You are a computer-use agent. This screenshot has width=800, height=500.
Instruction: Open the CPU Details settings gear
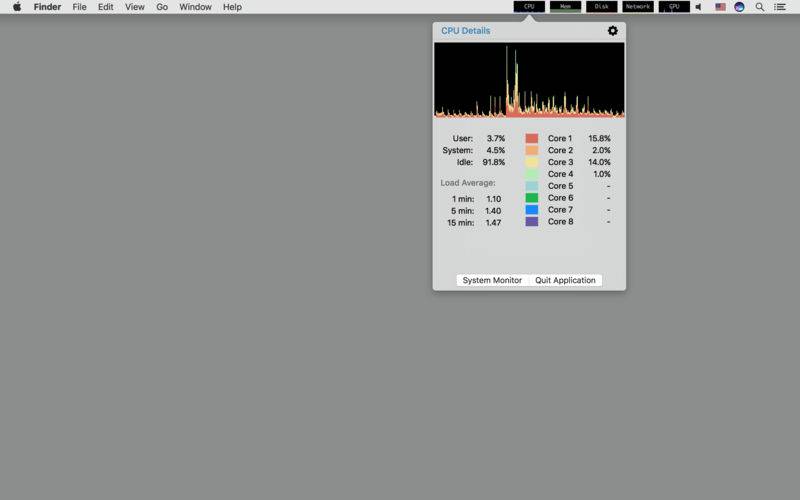(x=613, y=31)
